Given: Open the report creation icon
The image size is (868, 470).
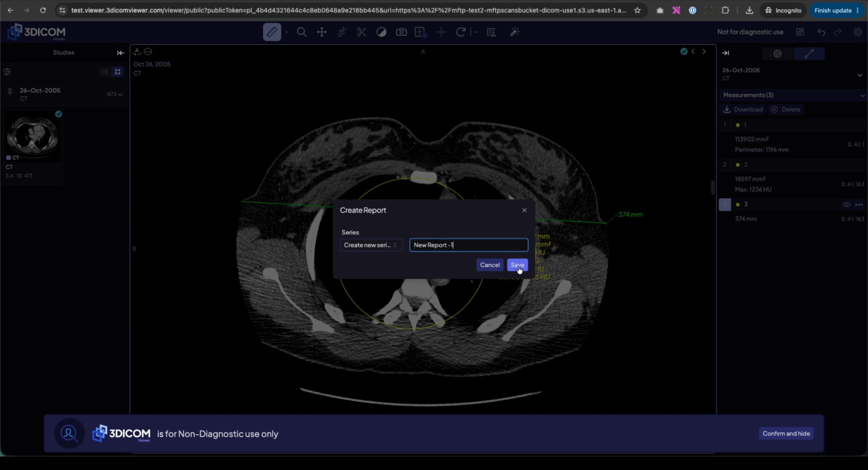Looking at the screenshot, I should click(491, 32).
